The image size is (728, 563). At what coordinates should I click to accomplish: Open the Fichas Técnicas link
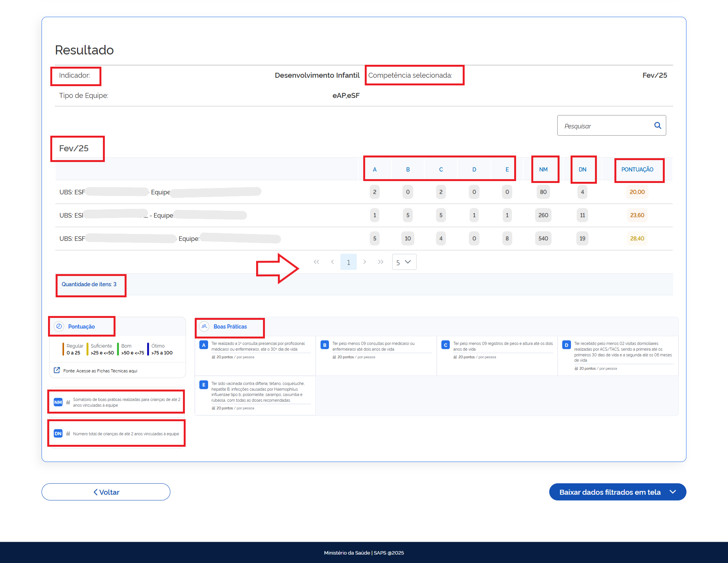[100, 371]
